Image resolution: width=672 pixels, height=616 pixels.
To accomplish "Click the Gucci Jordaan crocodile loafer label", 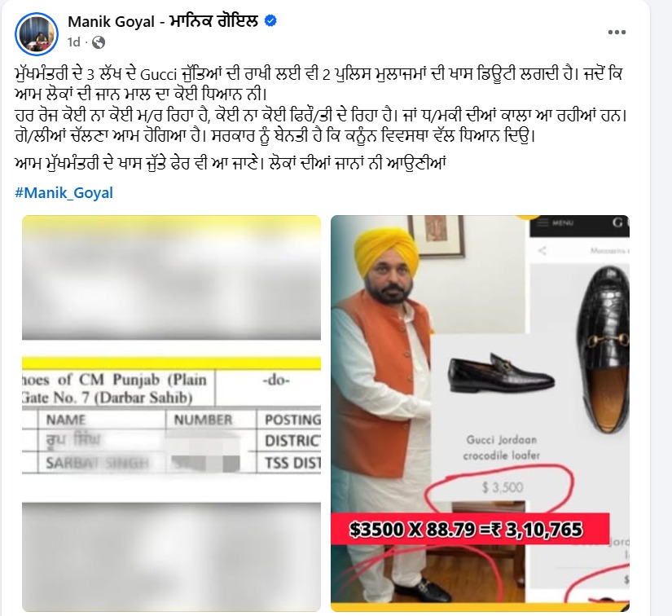I will 502,447.
